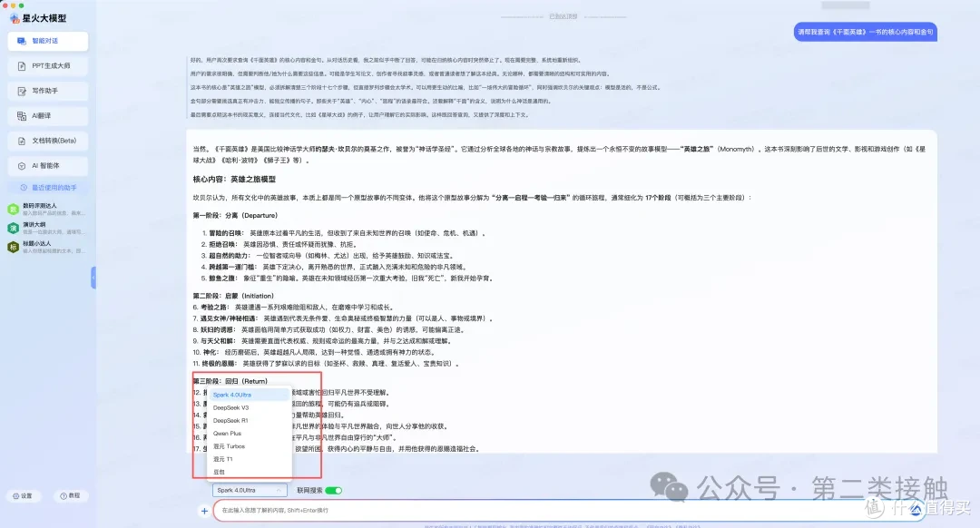The image size is (980, 528).
Task: Open 文档转换(Beta) document converter
Action: click(47, 142)
